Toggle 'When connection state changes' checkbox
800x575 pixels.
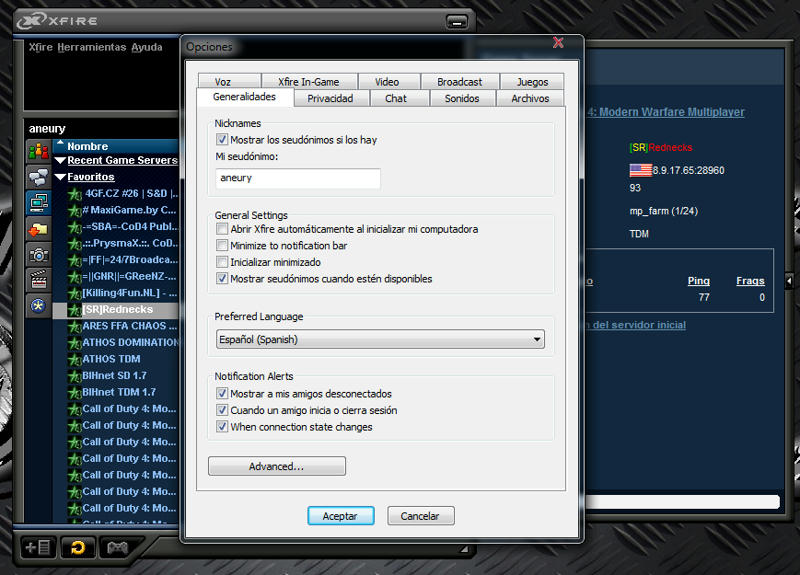point(221,426)
